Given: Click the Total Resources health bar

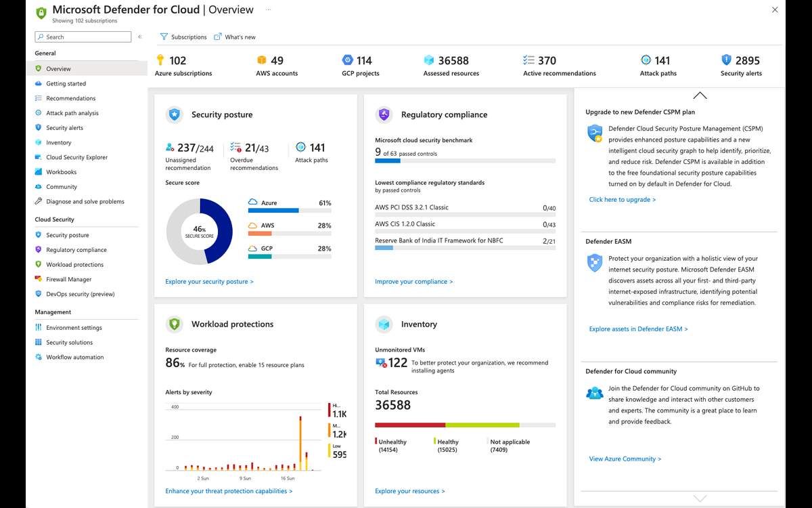Looking at the screenshot, I should click(465, 425).
